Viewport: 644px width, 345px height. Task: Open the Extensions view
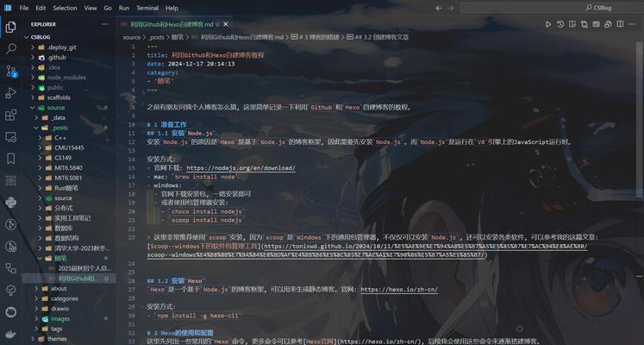pyautogui.click(x=11, y=115)
